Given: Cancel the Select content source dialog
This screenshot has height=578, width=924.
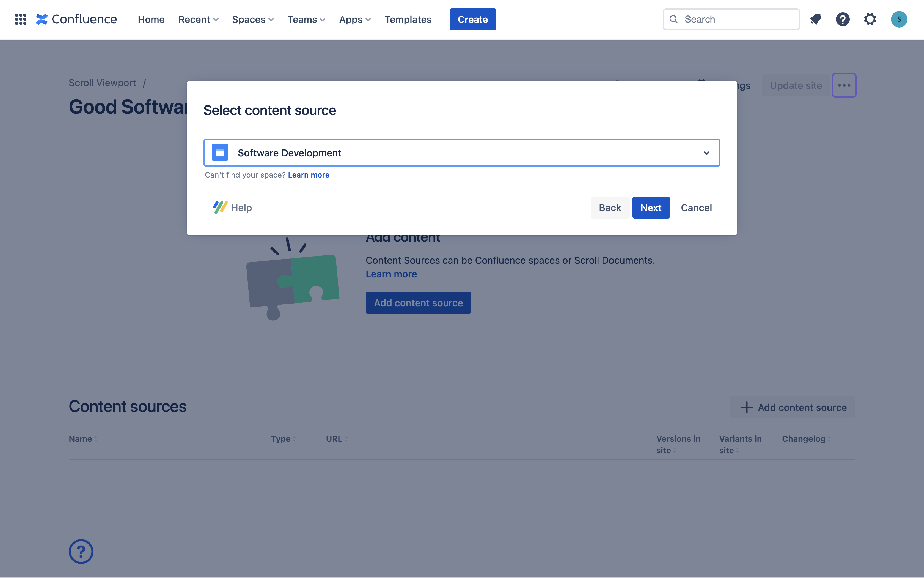Looking at the screenshot, I should (696, 208).
